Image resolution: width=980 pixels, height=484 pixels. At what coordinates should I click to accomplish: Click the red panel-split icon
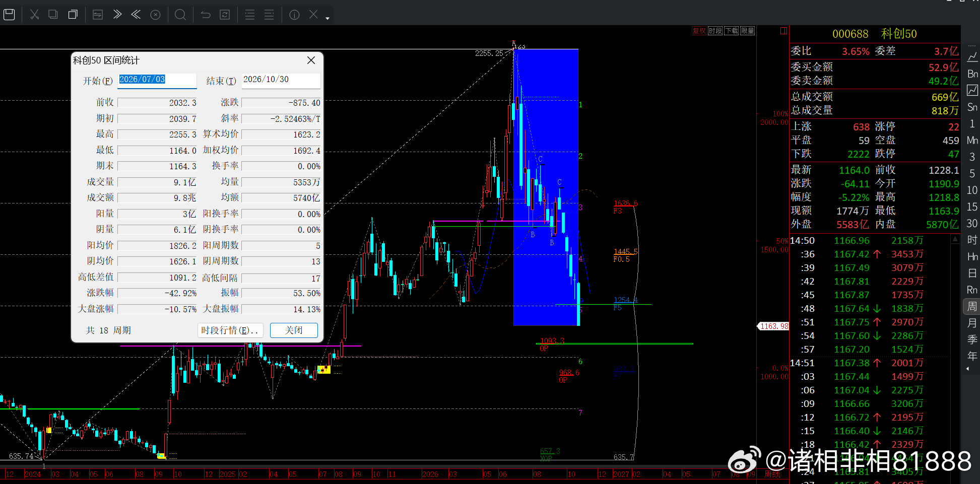tap(783, 31)
